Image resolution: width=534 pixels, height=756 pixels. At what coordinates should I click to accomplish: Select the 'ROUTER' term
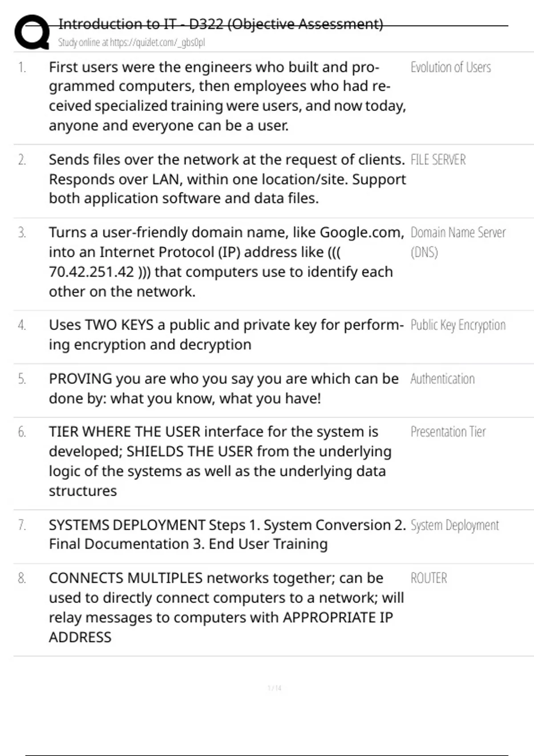click(429, 578)
